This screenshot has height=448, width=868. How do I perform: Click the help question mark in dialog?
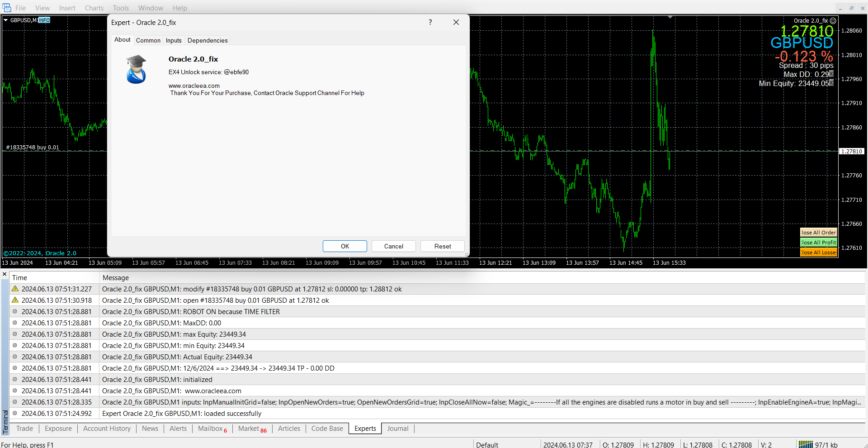coord(430,22)
